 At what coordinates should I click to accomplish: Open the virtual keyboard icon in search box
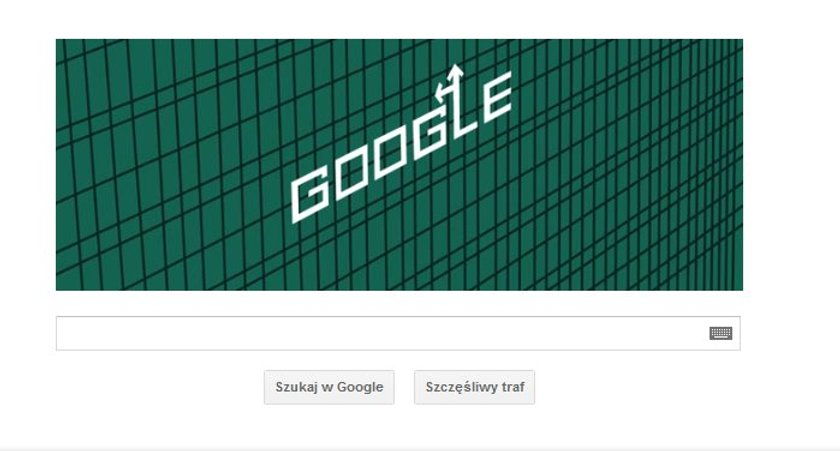(721, 333)
